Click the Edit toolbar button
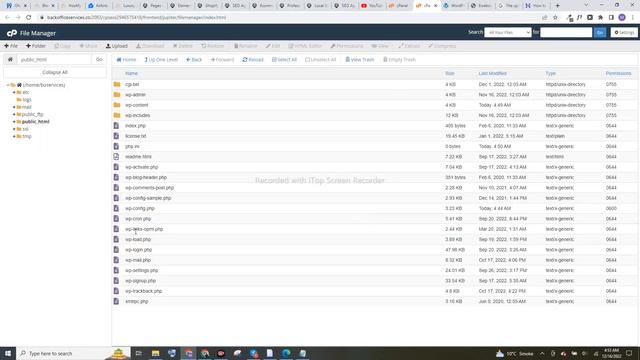 point(273,46)
